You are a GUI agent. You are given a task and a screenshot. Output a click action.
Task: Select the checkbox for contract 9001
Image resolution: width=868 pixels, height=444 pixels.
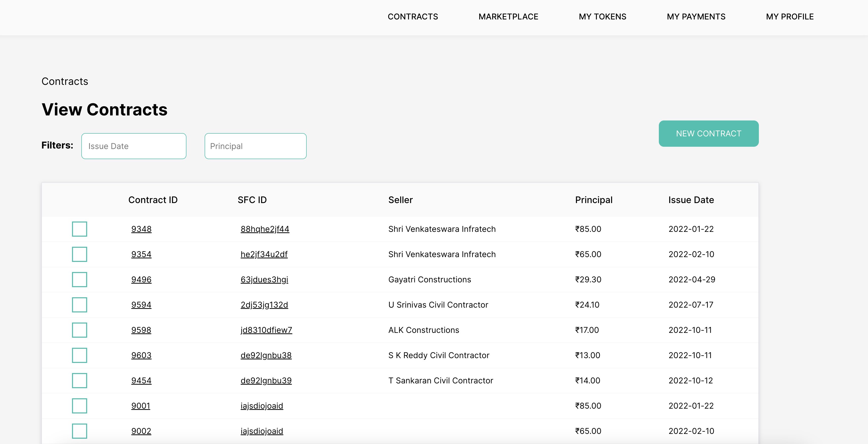click(x=80, y=406)
